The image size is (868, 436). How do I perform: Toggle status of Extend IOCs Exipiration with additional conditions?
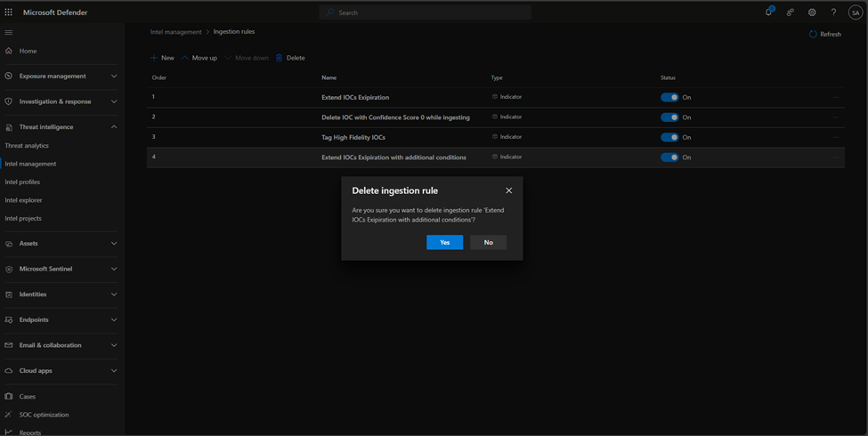coord(669,157)
